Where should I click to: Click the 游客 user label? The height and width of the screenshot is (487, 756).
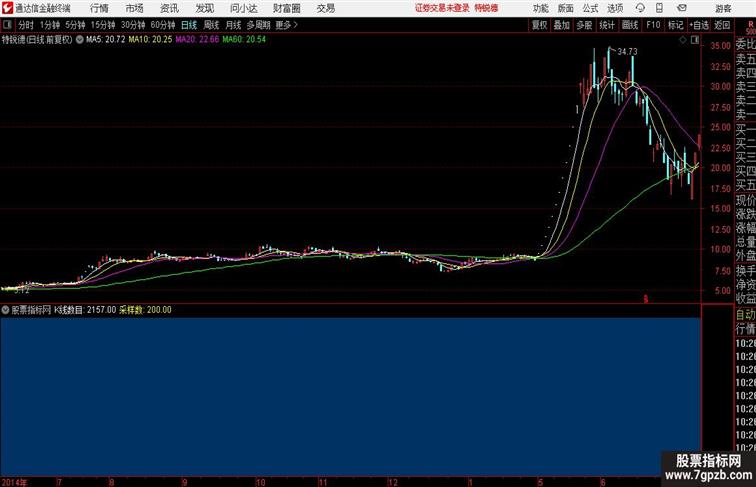tap(723, 8)
